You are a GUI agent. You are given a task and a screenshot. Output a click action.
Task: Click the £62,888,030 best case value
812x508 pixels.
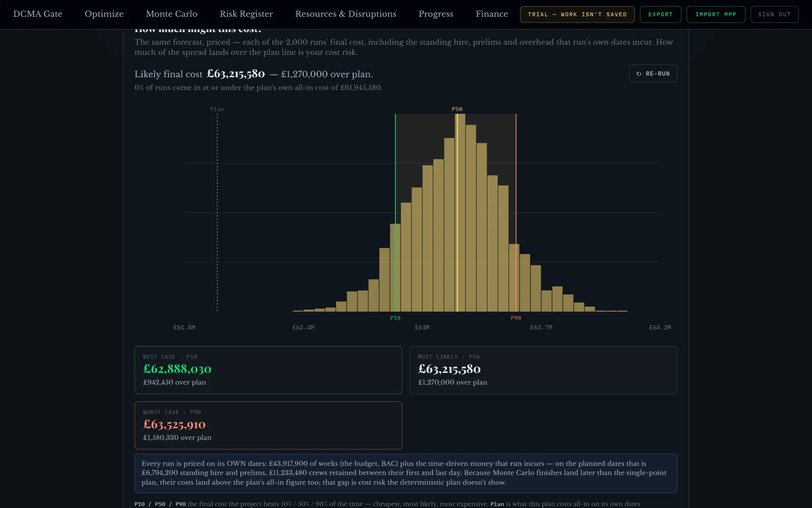click(177, 369)
